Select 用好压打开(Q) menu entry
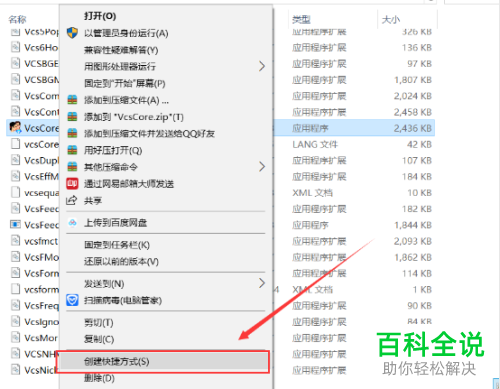 coord(113,150)
